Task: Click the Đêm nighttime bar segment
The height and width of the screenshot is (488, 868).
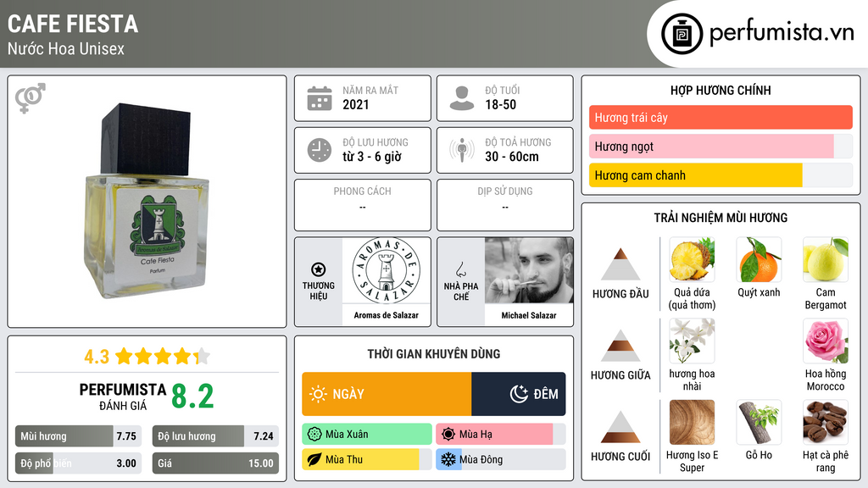Action: [519, 394]
